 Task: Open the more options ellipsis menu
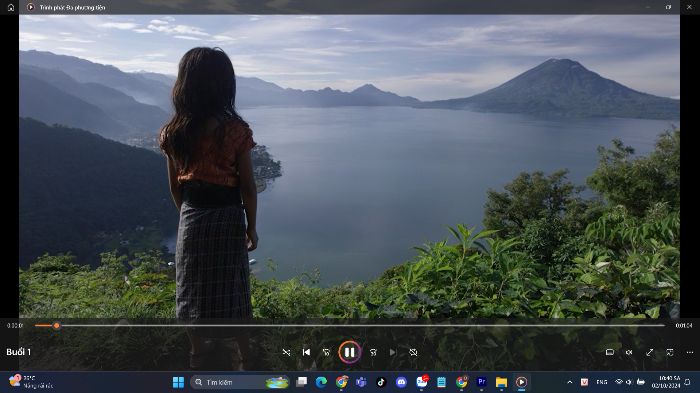(689, 352)
